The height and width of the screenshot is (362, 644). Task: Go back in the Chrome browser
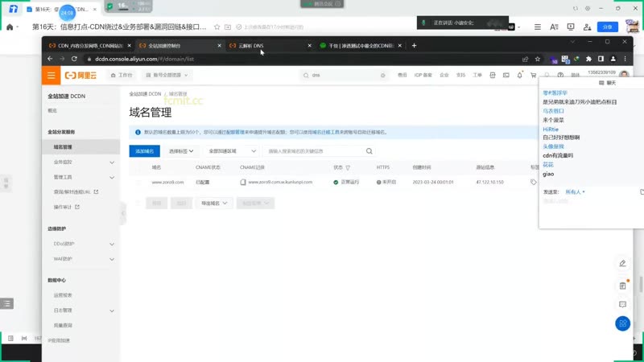pyautogui.click(x=50, y=59)
